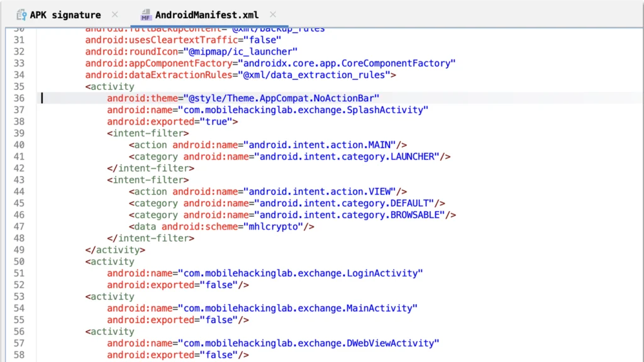Click the @mipmap/ic_launcher roundIcon value
644x362 pixels.
[243, 52]
